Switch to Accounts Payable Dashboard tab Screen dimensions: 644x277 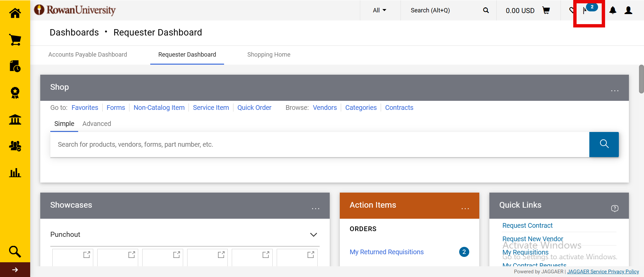click(x=88, y=55)
